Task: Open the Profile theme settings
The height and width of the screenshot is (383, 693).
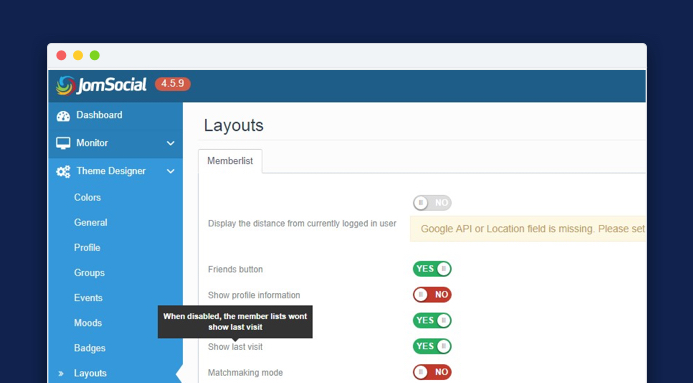Action: (87, 248)
